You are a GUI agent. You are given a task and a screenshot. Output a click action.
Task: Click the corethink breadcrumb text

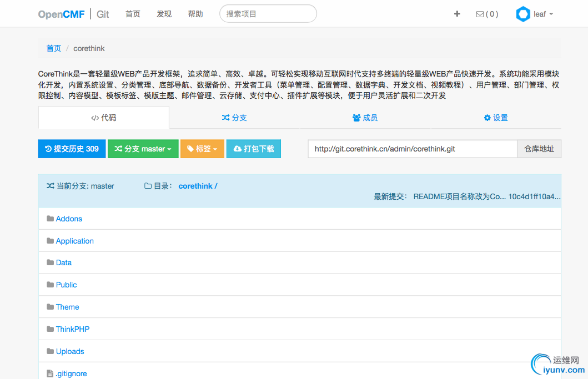tap(89, 48)
